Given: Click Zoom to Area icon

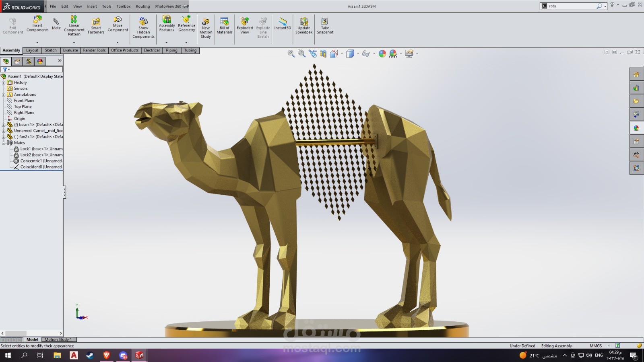Looking at the screenshot, I should pyautogui.click(x=301, y=53).
